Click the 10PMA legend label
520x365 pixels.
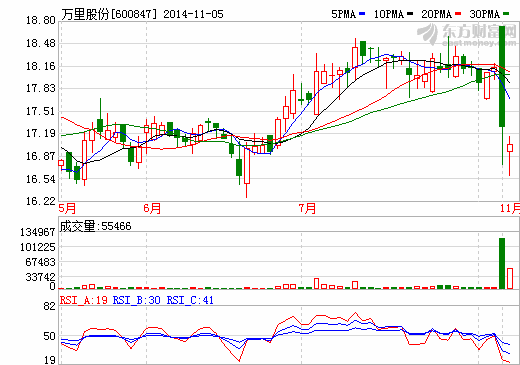(x=389, y=14)
